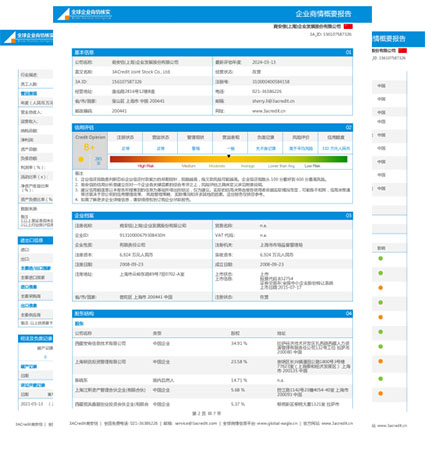Click the Credit Opinion label

tap(90, 137)
